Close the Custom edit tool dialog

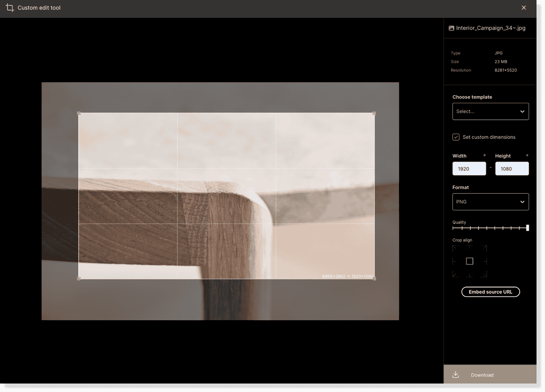[524, 8]
